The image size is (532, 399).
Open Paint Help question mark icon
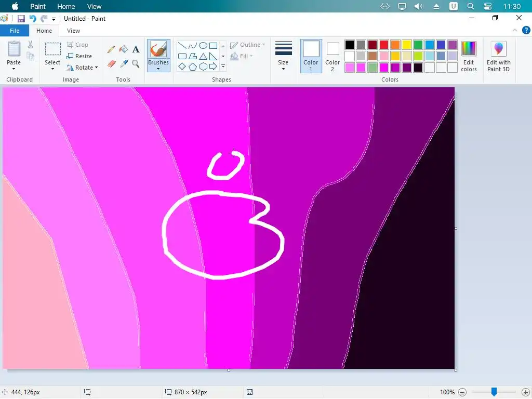526,31
